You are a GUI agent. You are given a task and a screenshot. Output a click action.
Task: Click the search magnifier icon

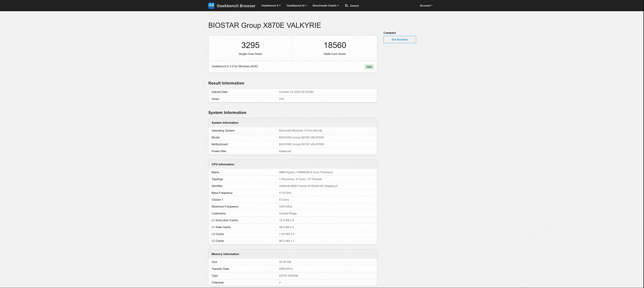pyautogui.click(x=346, y=6)
